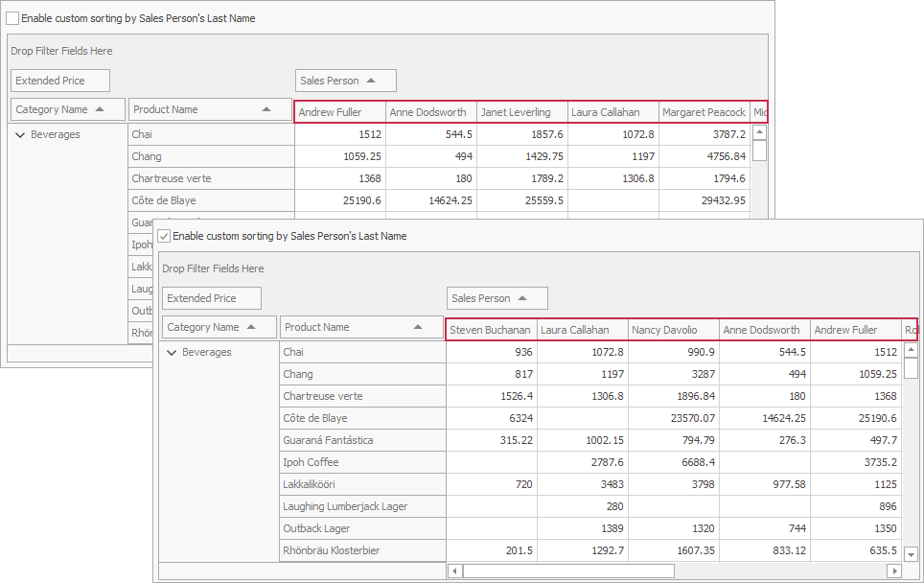Click the Margaret Peacock column header

(704, 112)
